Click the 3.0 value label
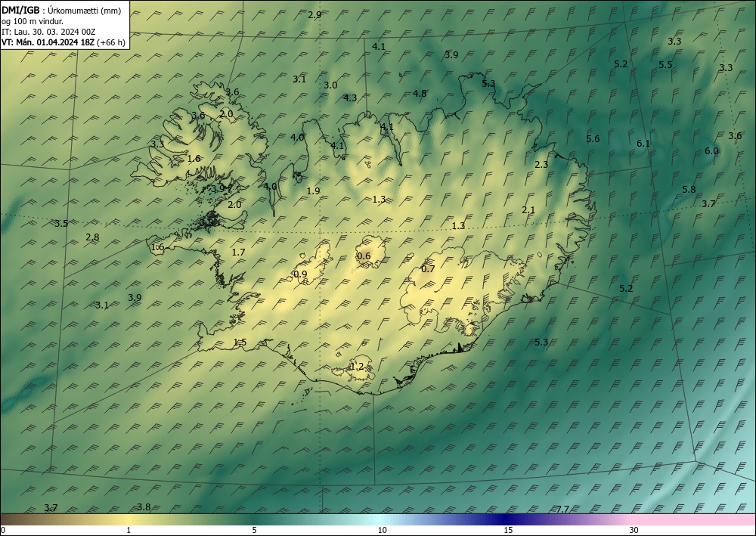The height and width of the screenshot is (536, 756). [x=330, y=85]
